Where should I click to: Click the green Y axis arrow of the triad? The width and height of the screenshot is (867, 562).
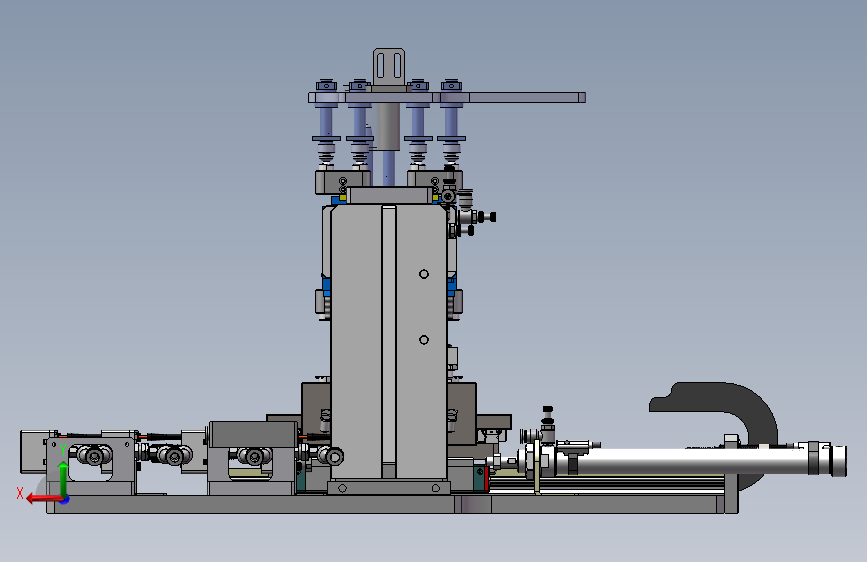[63, 479]
